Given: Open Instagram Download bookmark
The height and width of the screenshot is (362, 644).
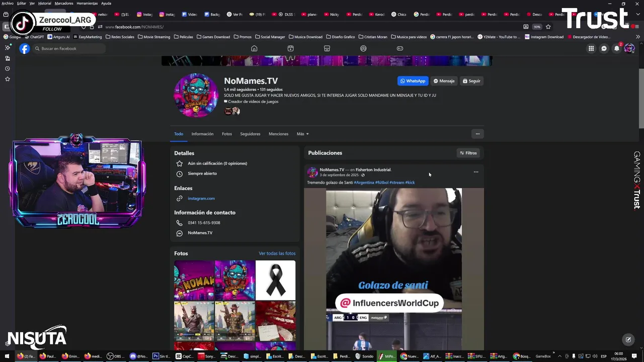Looking at the screenshot, I should (544, 37).
